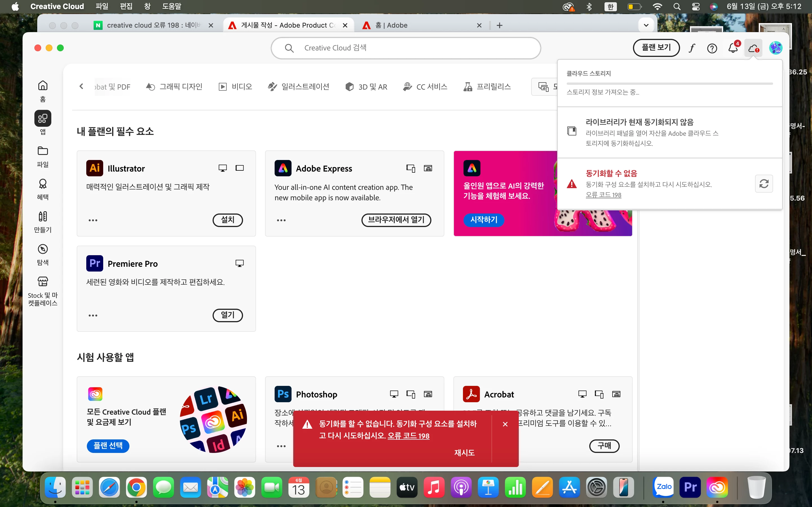Click the Illustrator 설치 button
The height and width of the screenshot is (507, 812).
click(228, 220)
